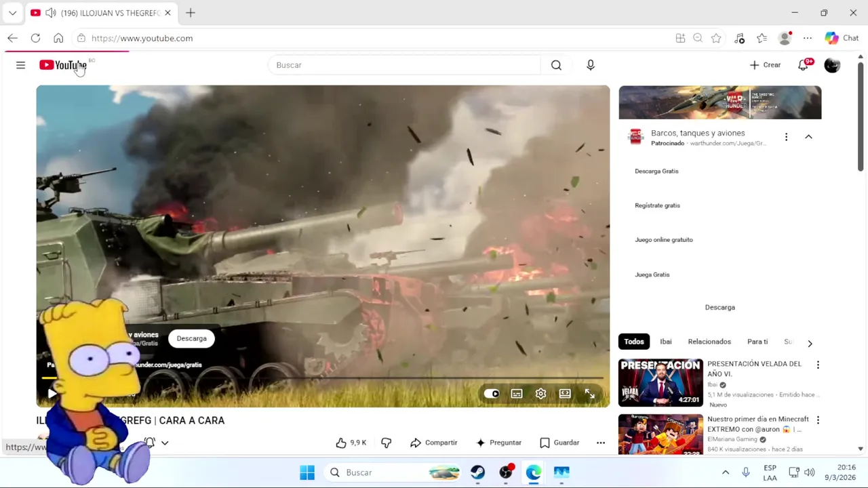Open the Windows Start menu
868x488 pixels.
[x=307, y=472]
